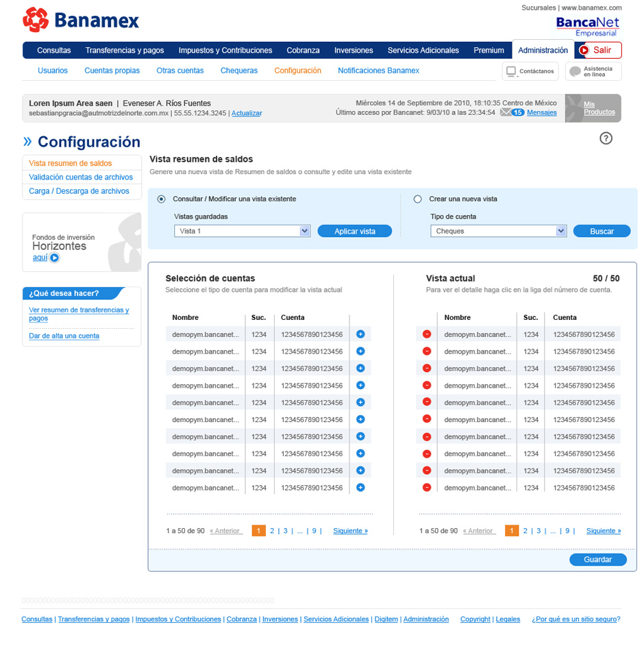
Task: Open Carga / Descarga de archivos in sidebar
Action: click(79, 191)
